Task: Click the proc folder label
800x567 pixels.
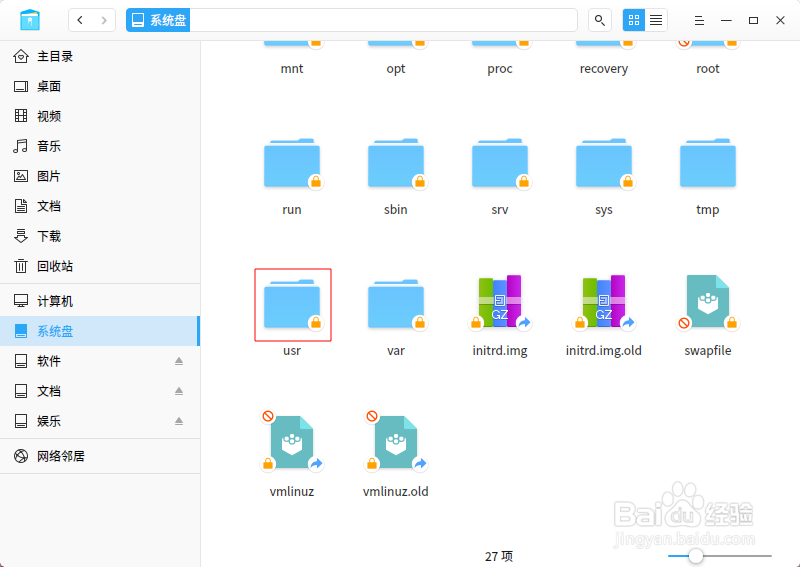Action: point(499,69)
